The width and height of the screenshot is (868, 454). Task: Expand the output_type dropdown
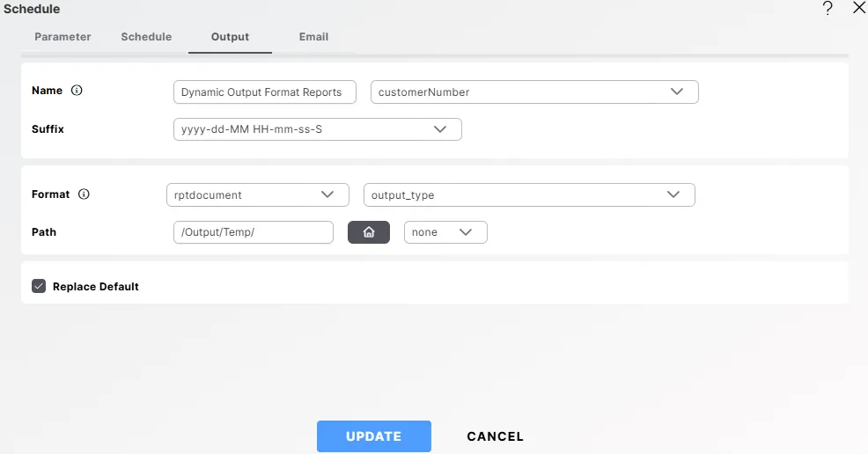coord(529,194)
